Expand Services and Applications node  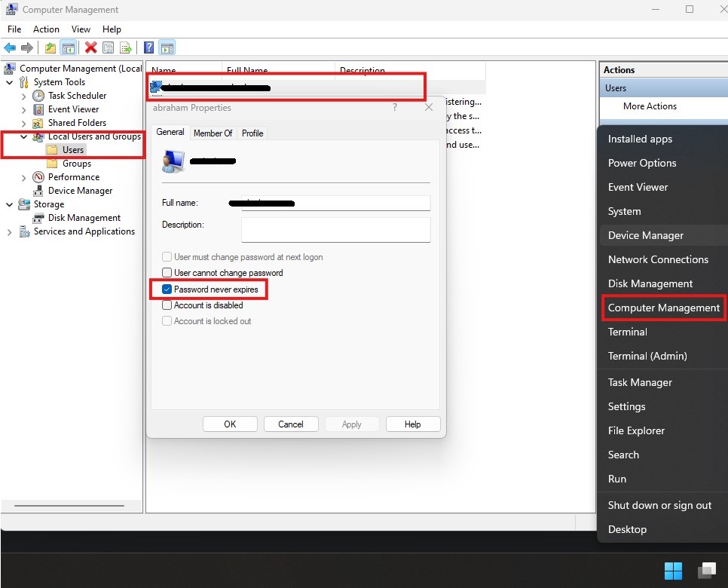[9, 232]
